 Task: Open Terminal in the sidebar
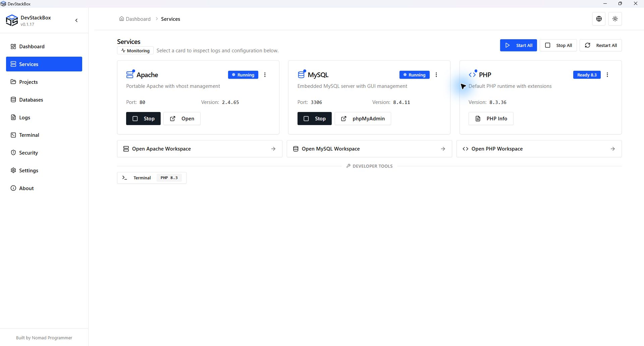tap(44, 135)
